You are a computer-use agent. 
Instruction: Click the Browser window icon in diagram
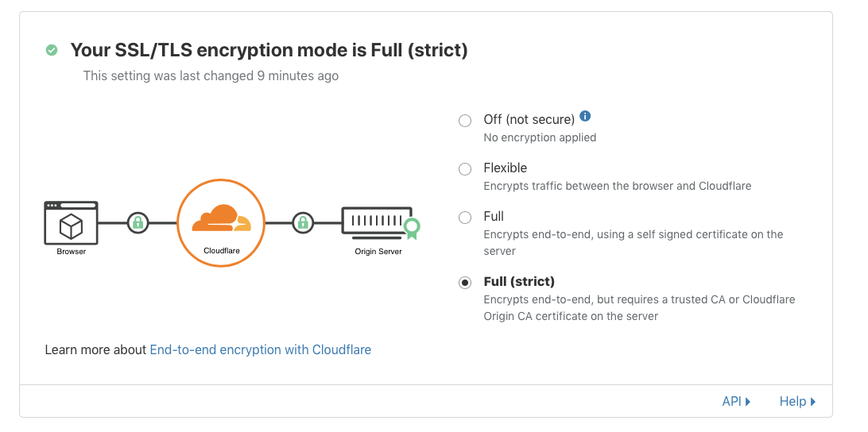71,223
